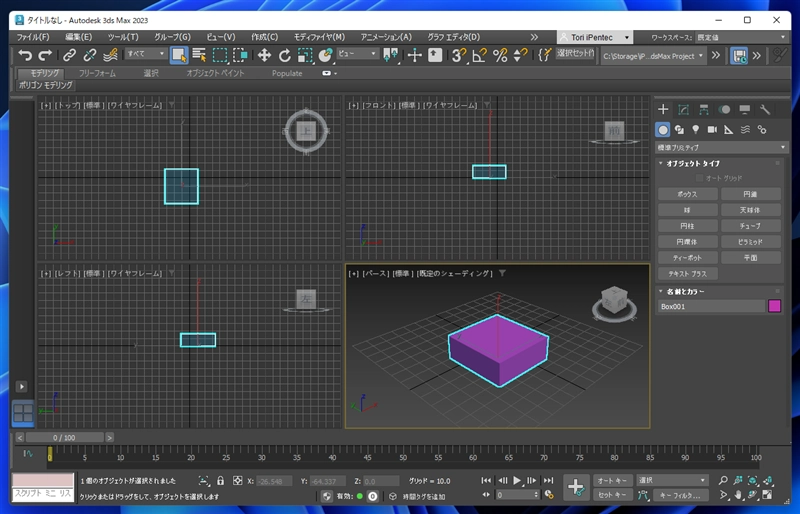Open the アニメーション(A) menu
Screen dimensions: 800x514
(x=386, y=37)
